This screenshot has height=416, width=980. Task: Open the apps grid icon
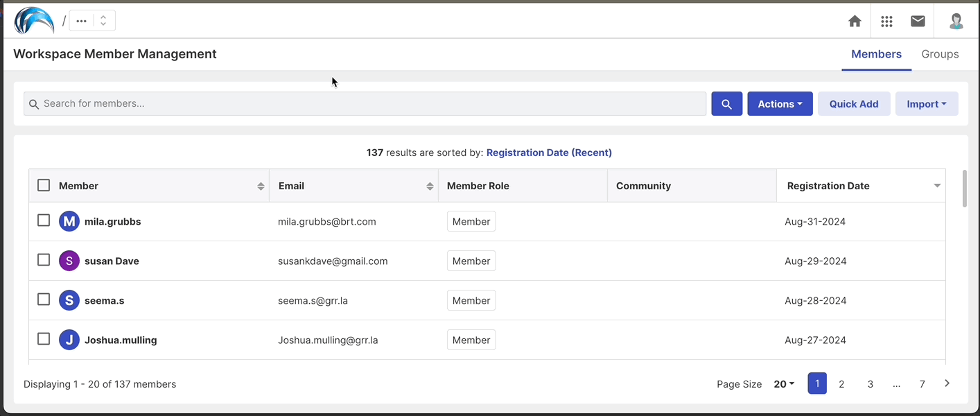coord(886,21)
